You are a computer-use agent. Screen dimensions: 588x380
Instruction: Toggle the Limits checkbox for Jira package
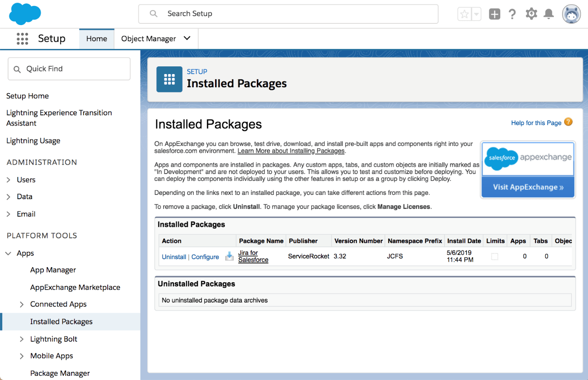[x=495, y=257]
